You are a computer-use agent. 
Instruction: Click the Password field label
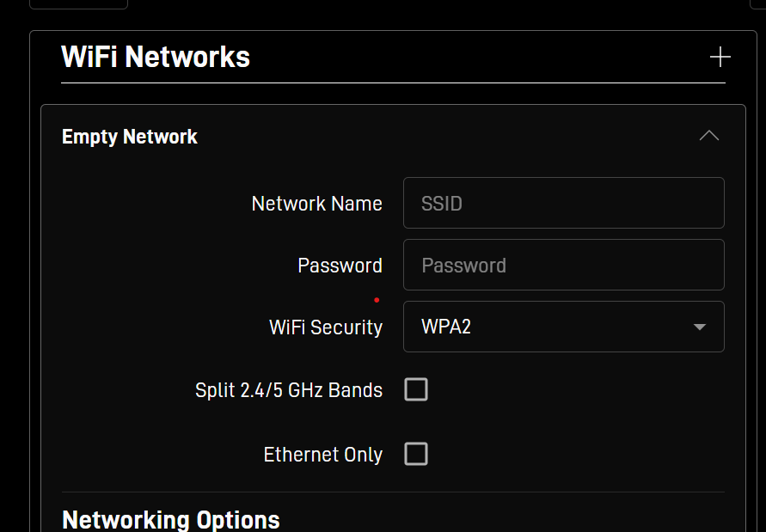click(340, 266)
